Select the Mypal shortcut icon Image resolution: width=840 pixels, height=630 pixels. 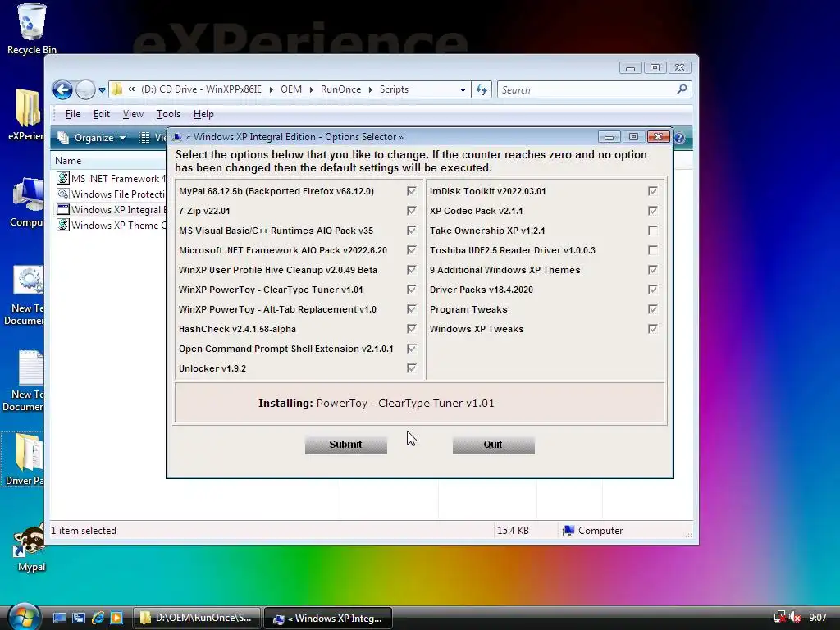pyautogui.click(x=30, y=540)
